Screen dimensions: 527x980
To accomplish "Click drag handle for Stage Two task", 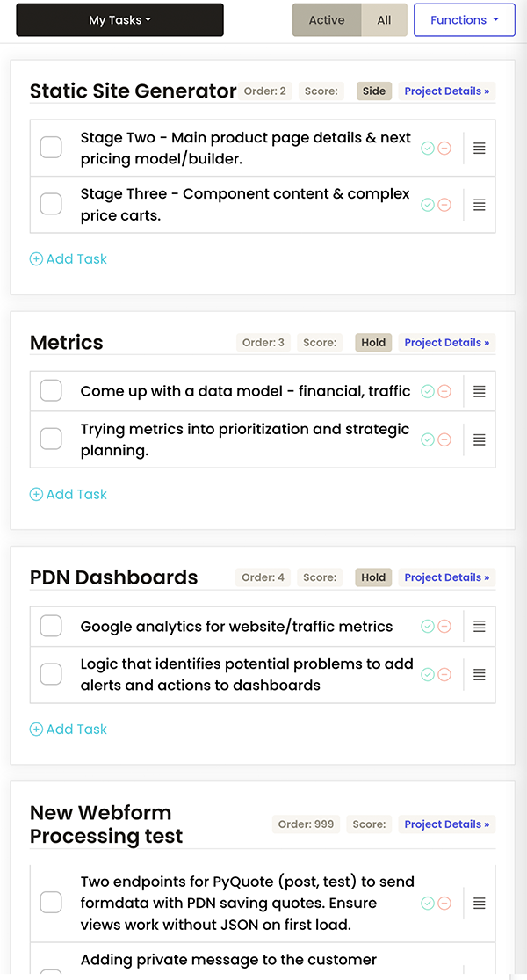I will [x=480, y=149].
